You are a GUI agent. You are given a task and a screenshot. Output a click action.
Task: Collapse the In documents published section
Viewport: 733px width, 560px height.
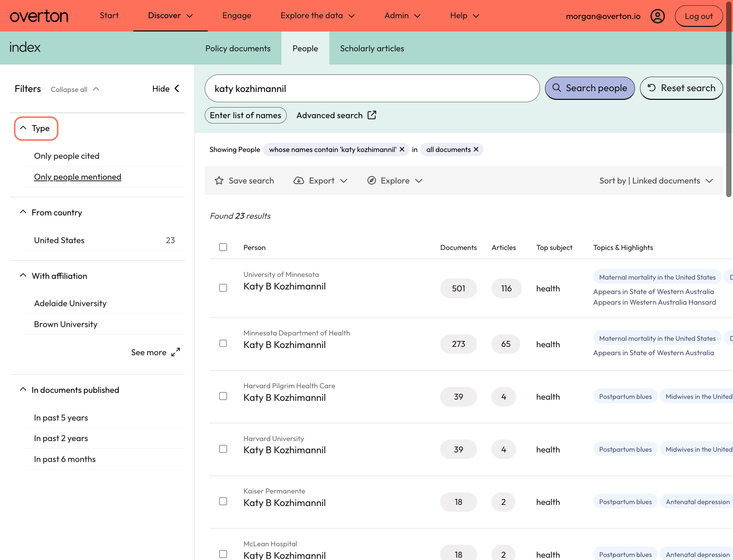click(x=70, y=390)
